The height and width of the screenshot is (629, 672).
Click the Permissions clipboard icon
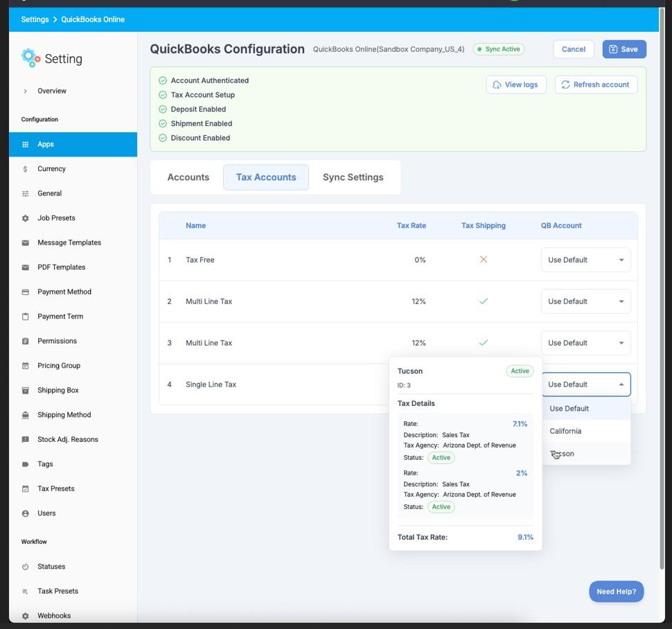click(x=26, y=342)
